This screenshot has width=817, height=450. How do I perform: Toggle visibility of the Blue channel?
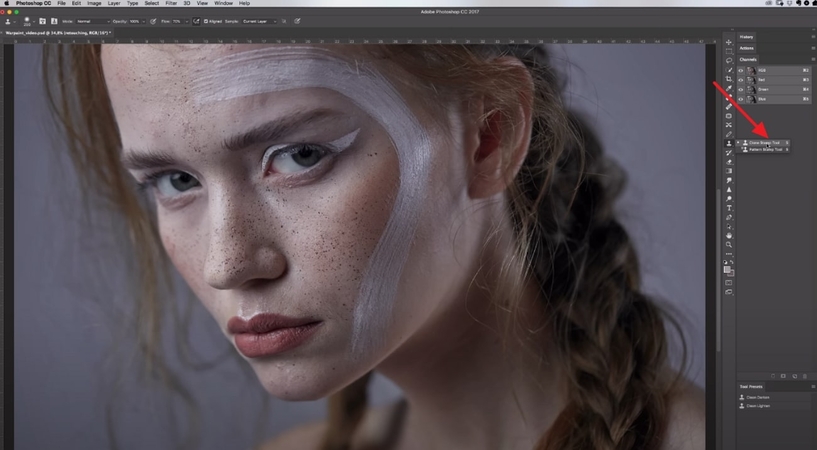[740, 99]
